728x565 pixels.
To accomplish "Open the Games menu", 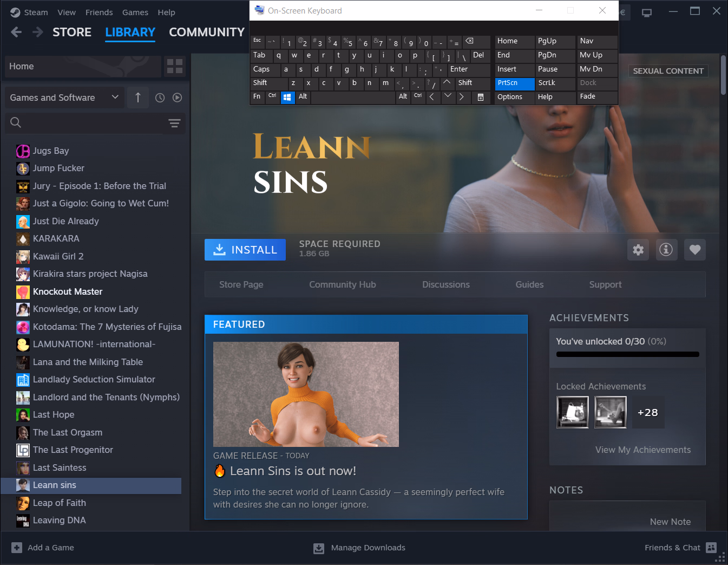I will [x=135, y=12].
